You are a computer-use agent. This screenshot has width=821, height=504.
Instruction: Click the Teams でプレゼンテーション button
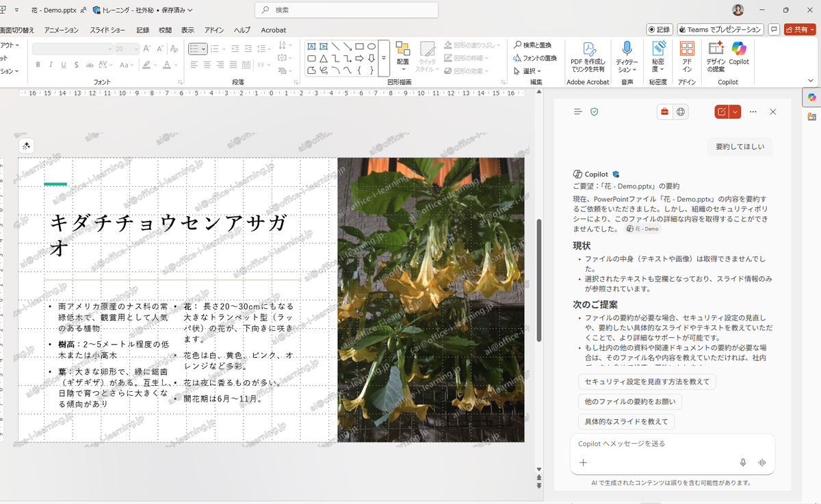720,29
